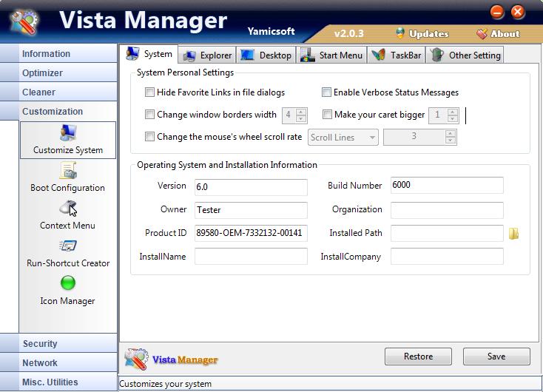Click the Updates icon in the header

pyautogui.click(x=400, y=33)
